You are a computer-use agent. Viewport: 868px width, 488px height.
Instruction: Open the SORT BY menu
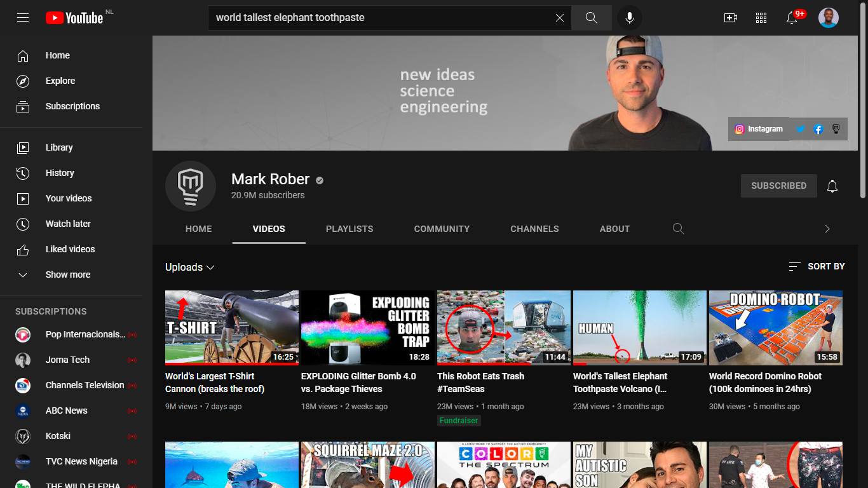coord(817,267)
